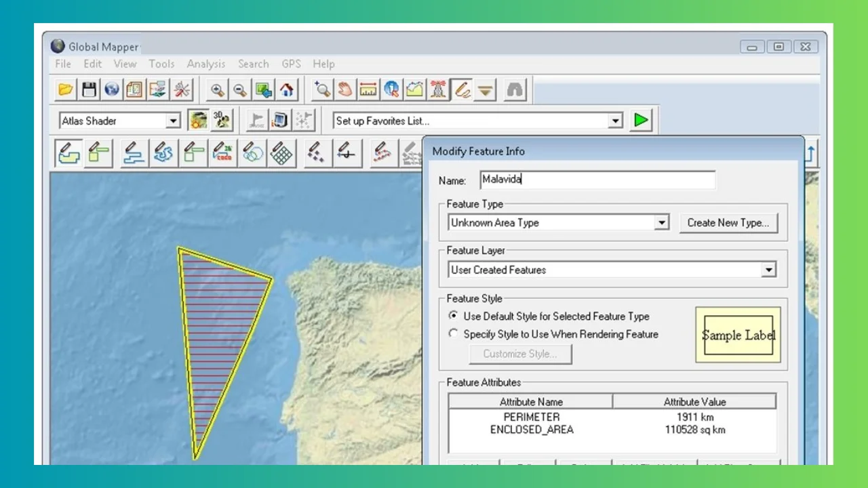
Task: Select the Zoom In magnifier tool
Action: (x=217, y=89)
